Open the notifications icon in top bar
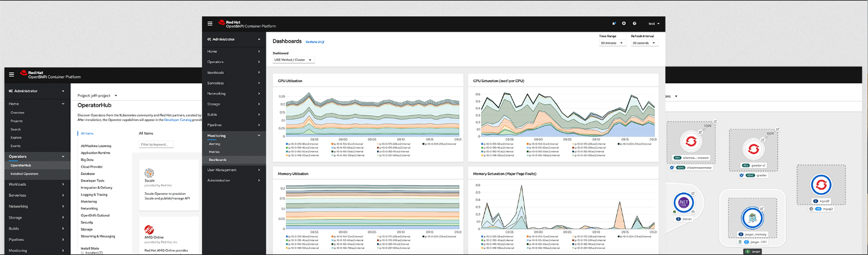Viewport: 868px width, 255px height. coord(614,24)
